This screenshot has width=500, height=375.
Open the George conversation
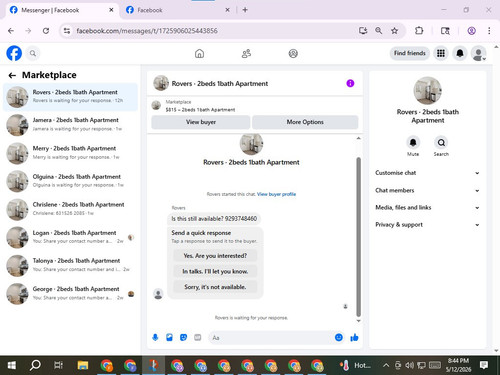tap(70, 294)
